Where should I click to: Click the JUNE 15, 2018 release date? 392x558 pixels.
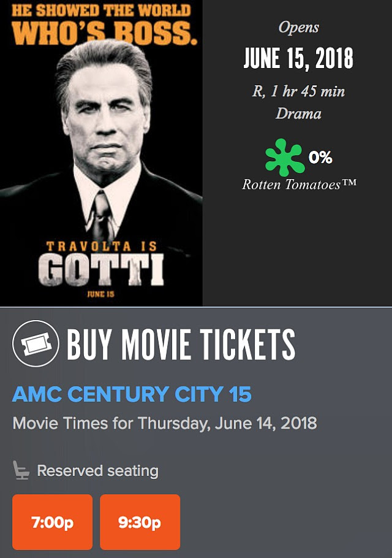coord(298,59)
